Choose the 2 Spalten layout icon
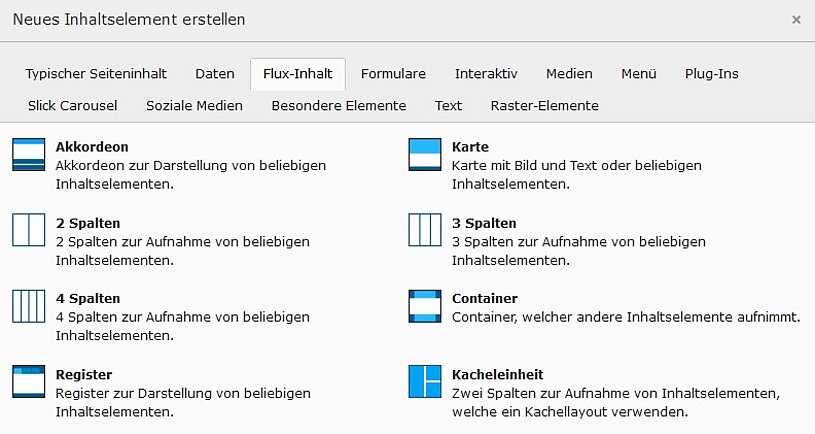 click(29, 230)
